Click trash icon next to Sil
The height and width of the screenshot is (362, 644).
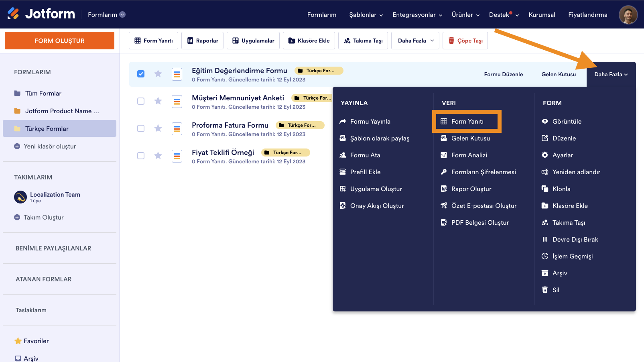click(x=545, y=290)
